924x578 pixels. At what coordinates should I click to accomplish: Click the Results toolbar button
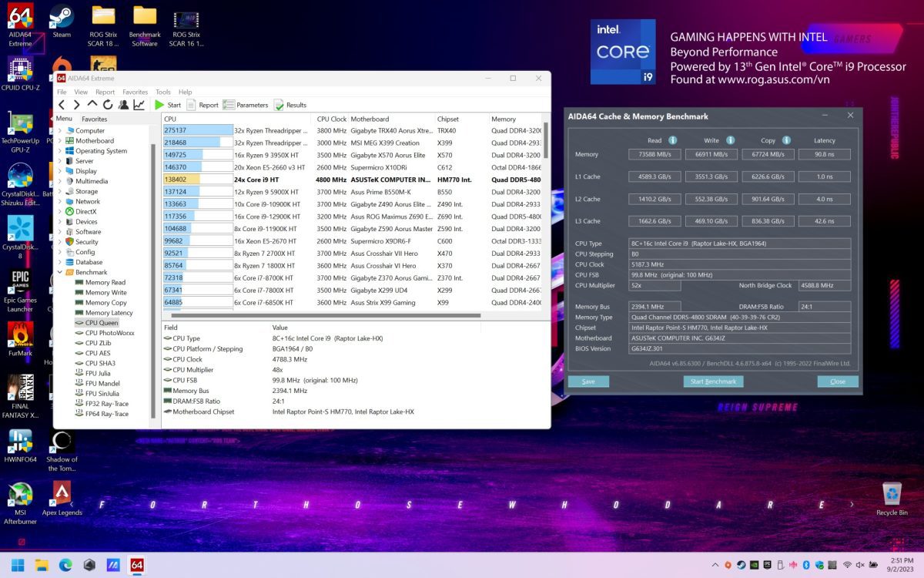point(290,105)
